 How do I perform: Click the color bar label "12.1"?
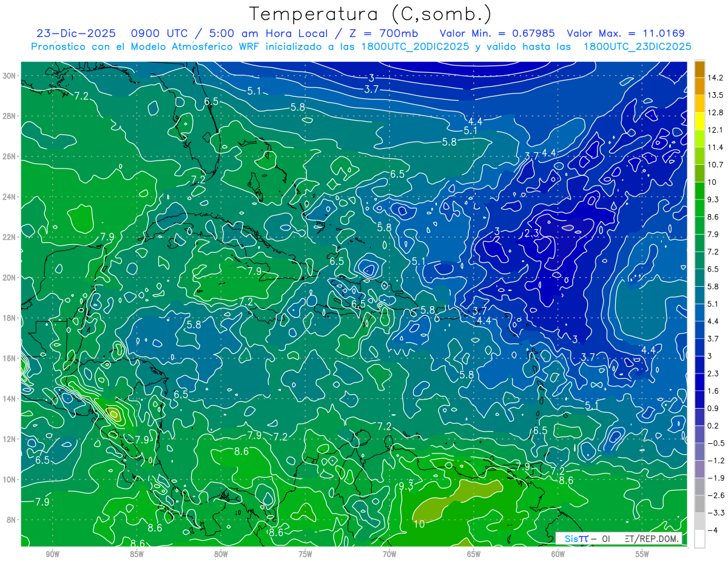pyautogui.click(x=715, y=130)
